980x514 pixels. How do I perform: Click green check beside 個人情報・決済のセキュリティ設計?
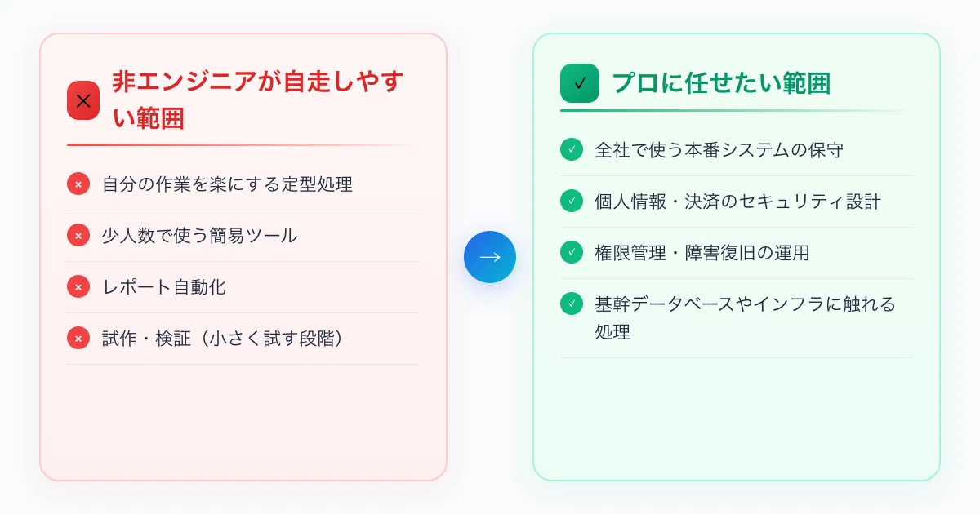[572, 201]
